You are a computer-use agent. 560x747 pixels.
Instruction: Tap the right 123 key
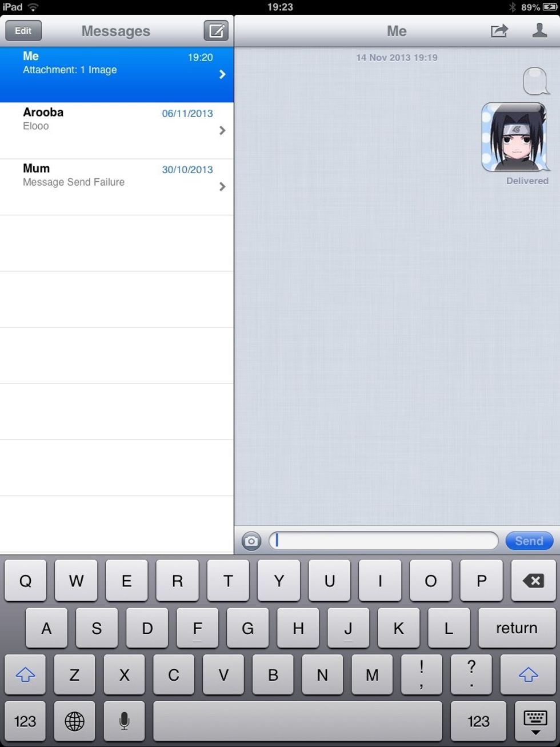tap(478, 721)
